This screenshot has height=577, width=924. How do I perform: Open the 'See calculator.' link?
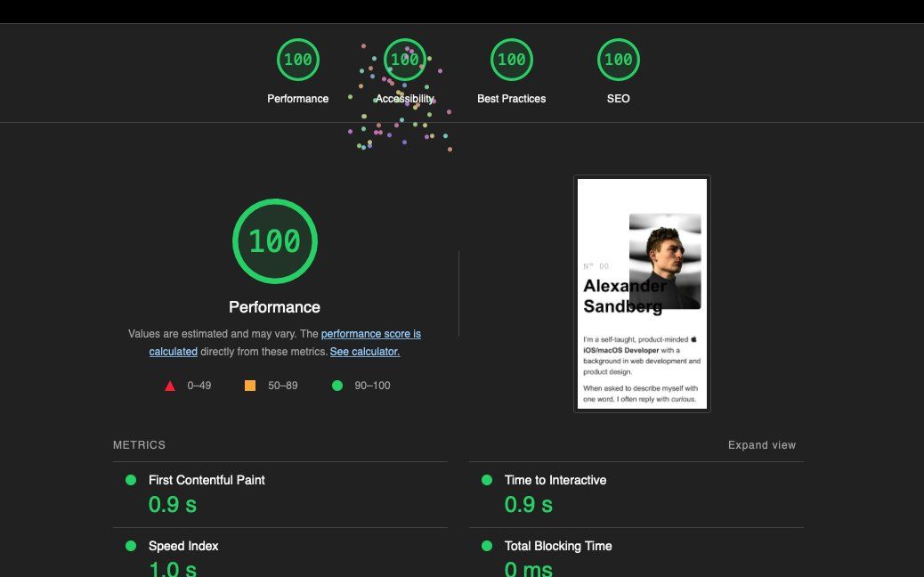pos(365,352)
